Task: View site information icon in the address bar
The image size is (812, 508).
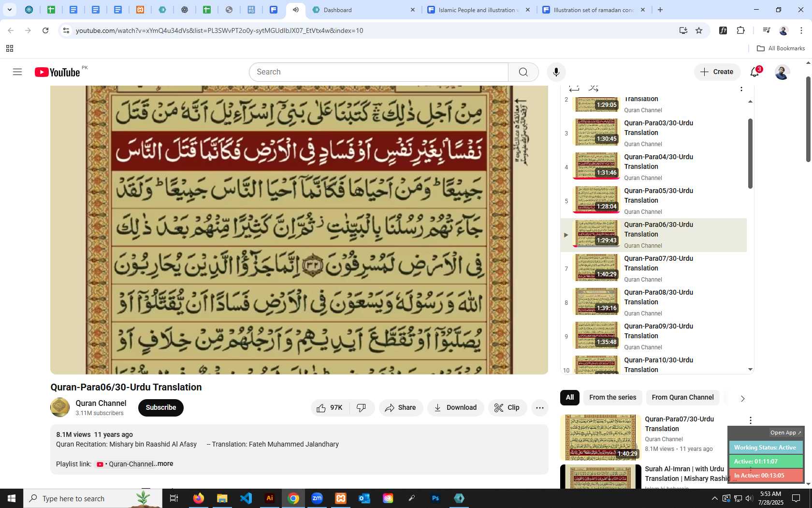Action: (x=66, y=30)
